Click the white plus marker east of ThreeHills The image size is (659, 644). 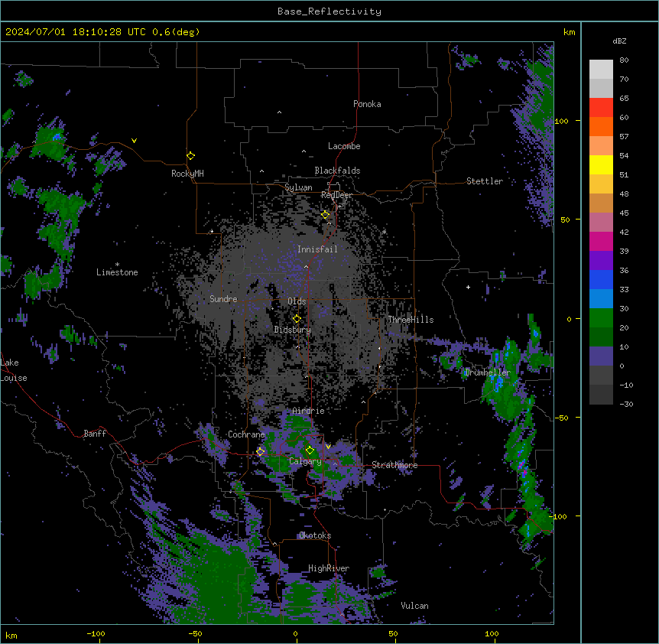click(x=468, y=287)
